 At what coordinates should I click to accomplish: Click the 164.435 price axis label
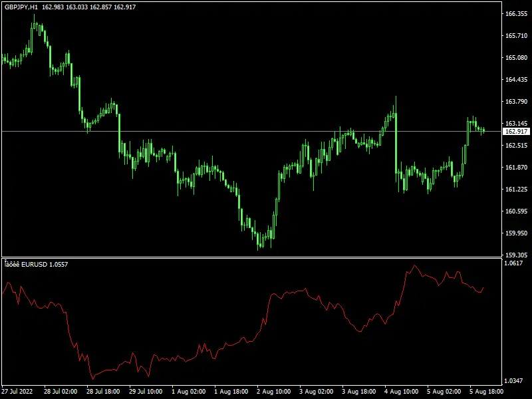[x=517, y=80]
